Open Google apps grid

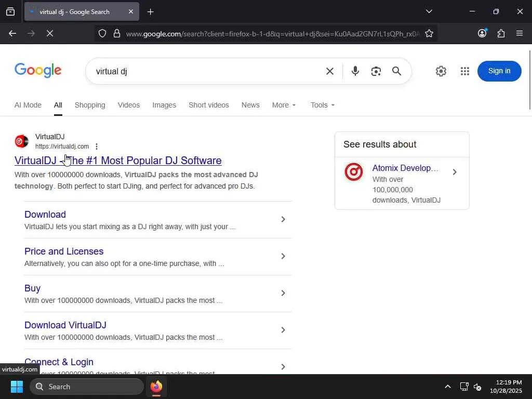coord(465,71)
